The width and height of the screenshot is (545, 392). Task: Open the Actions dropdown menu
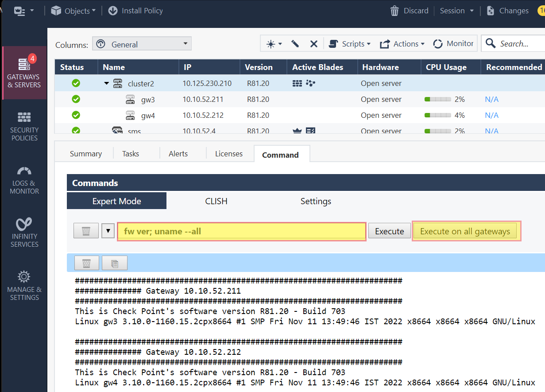402,44
